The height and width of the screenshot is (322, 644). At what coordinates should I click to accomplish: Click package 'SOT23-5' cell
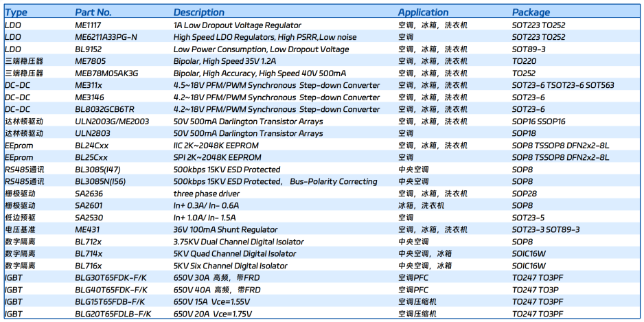click(x=528, y=218)
